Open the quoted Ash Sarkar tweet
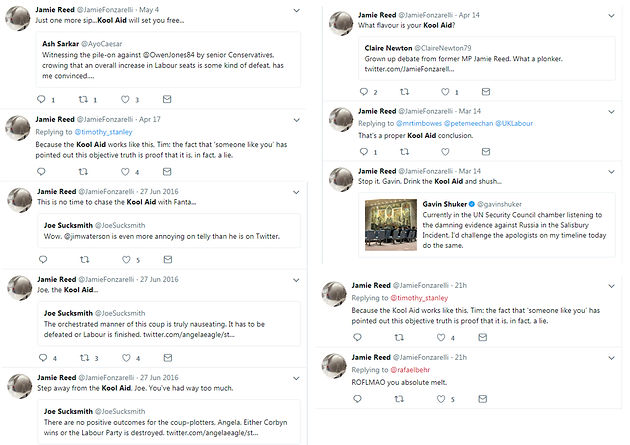 [168, 59]
